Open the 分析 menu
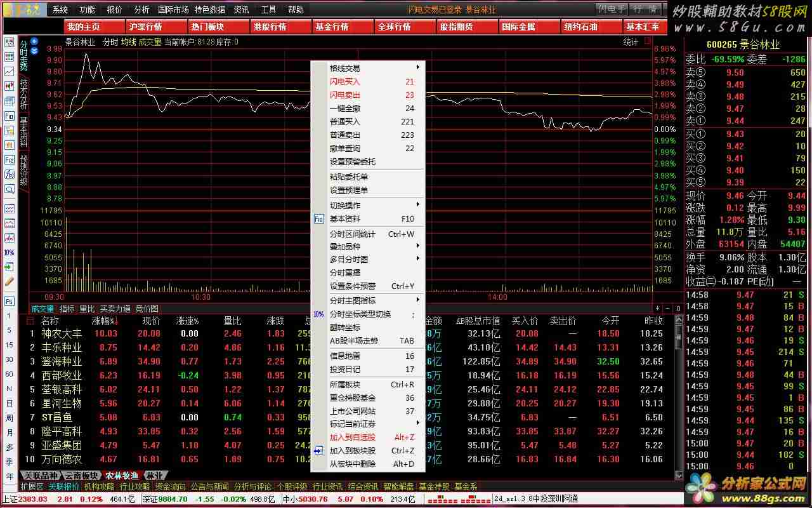The height and width of the screenshot is (508, 812). (142, 10)
